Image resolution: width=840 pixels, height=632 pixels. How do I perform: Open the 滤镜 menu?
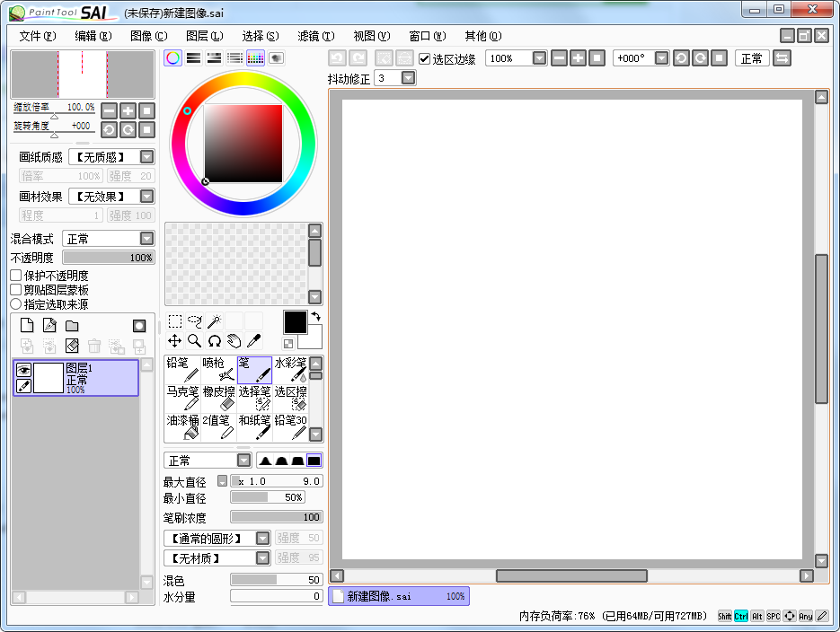pyautogui.click(x=315, y=36)
